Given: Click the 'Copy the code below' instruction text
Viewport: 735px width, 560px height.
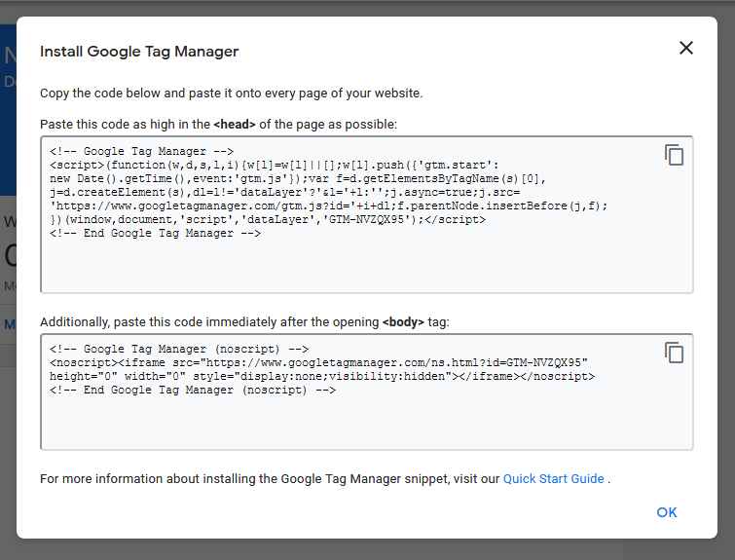Looking at the screenshot, I should click(x=231, y=93).
